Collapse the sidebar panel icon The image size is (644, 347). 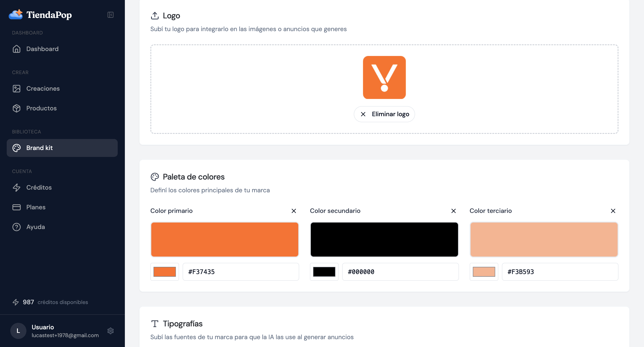pyautogui.click(x=110, y=15)
